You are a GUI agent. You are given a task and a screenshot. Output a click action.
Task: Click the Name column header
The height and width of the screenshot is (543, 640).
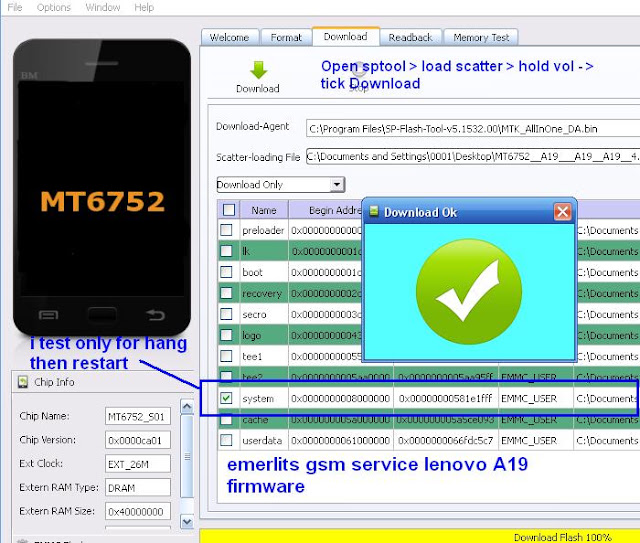pos(264,210)
